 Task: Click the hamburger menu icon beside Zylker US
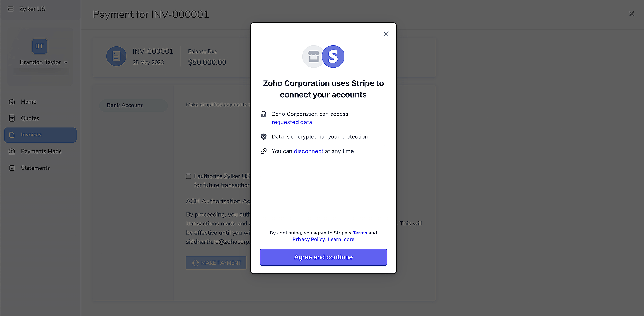click(11, 9)
